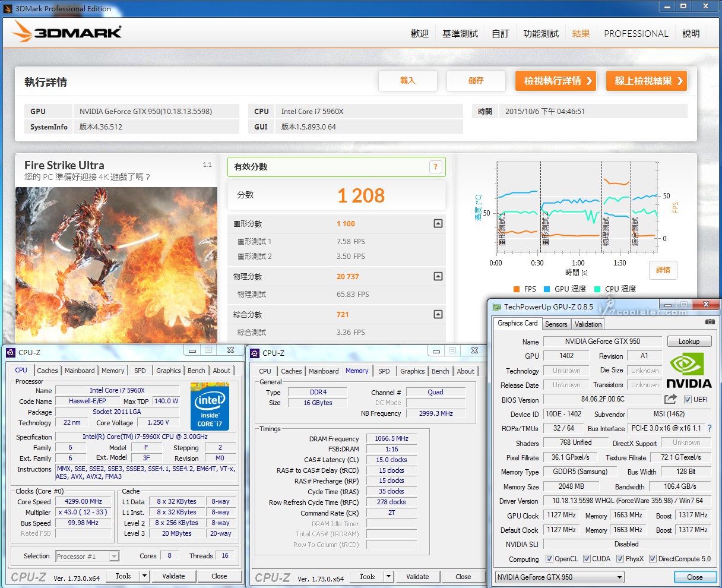Viewport: 722px width, 588px height.
Task: Click the Intel Core i7 badge in CPU-Z
Action: (210, 407)
